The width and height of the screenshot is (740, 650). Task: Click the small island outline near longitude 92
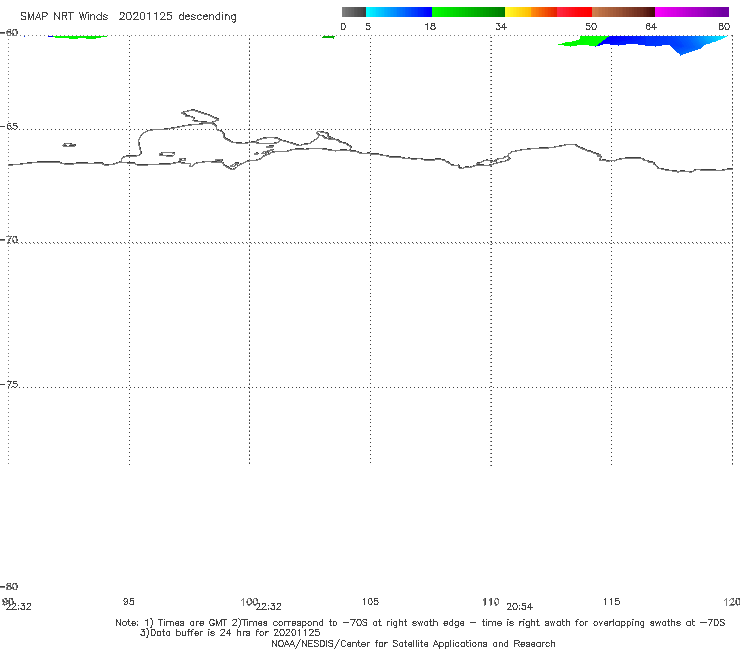(69, 145)
